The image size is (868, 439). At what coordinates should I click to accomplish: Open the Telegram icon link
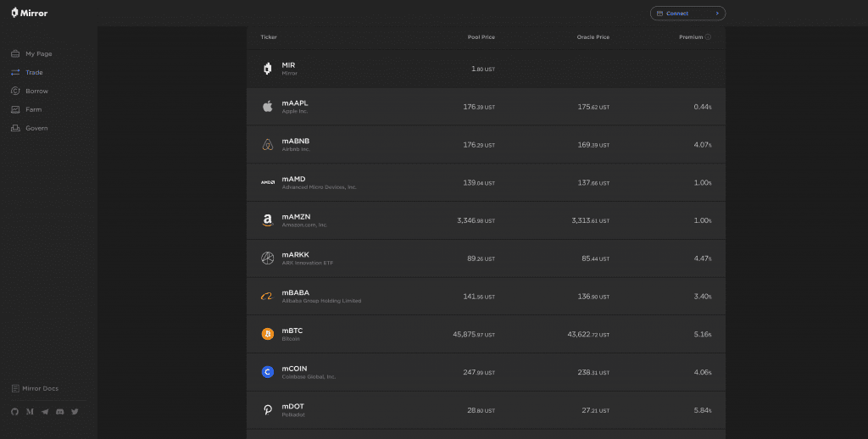pos(45,412)
